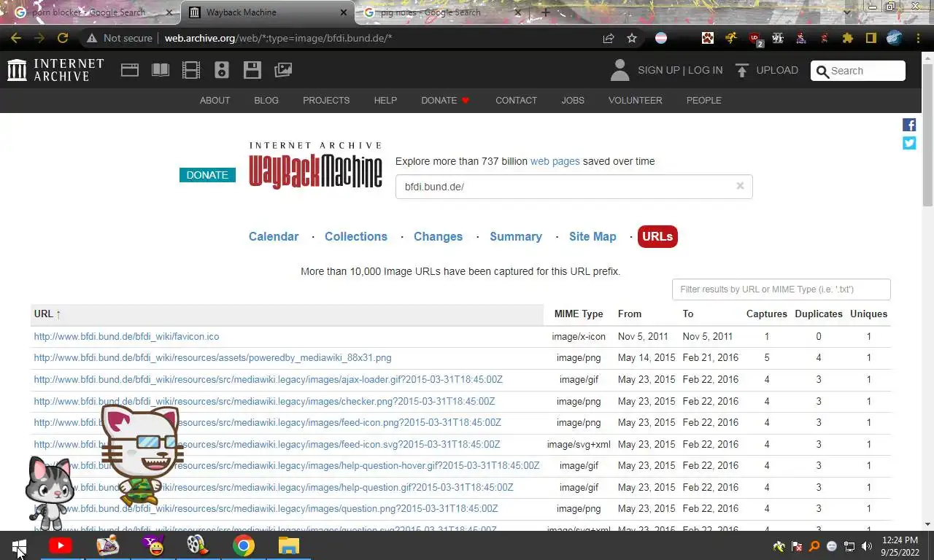Open the Collections view

coord(356,236)
